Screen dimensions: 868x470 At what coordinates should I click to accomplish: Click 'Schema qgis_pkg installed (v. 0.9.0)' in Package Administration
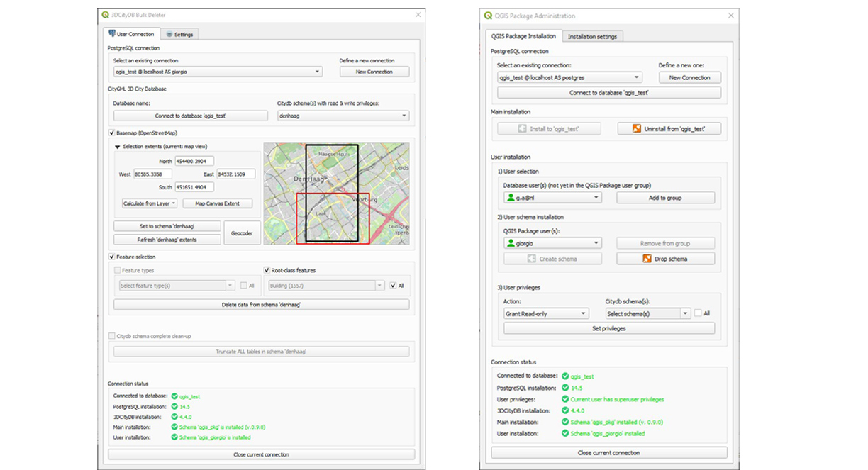[x=617, y=422]
